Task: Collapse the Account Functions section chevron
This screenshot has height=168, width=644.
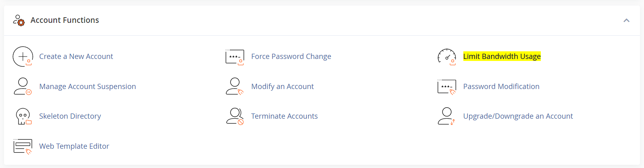Action: (626, 20)
